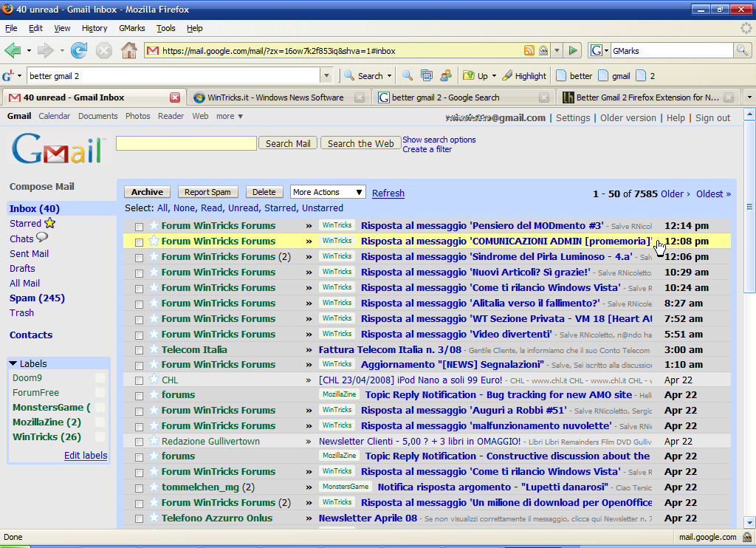Star the Redazione Gullivertown message
Image resolution: width=756 pixels, height=548 pixels.
tap(154, 441)
